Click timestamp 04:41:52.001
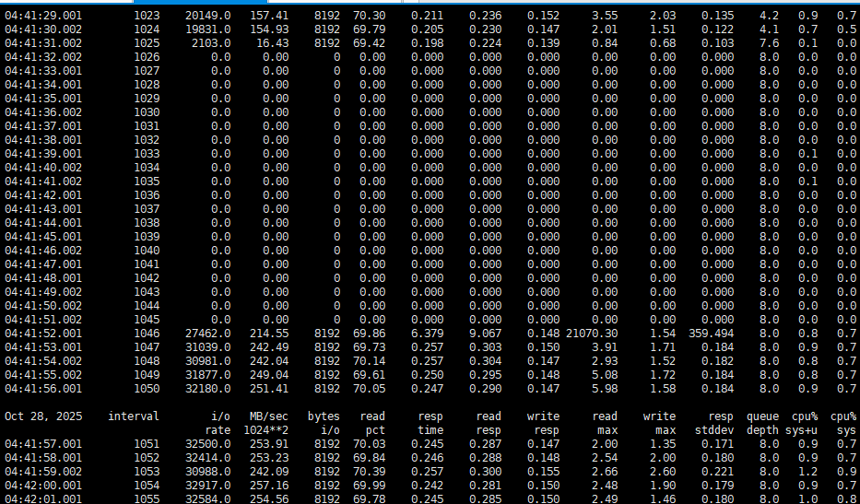Image resolution: width=860 pixels, height=504 pixels. pos(43,334)
